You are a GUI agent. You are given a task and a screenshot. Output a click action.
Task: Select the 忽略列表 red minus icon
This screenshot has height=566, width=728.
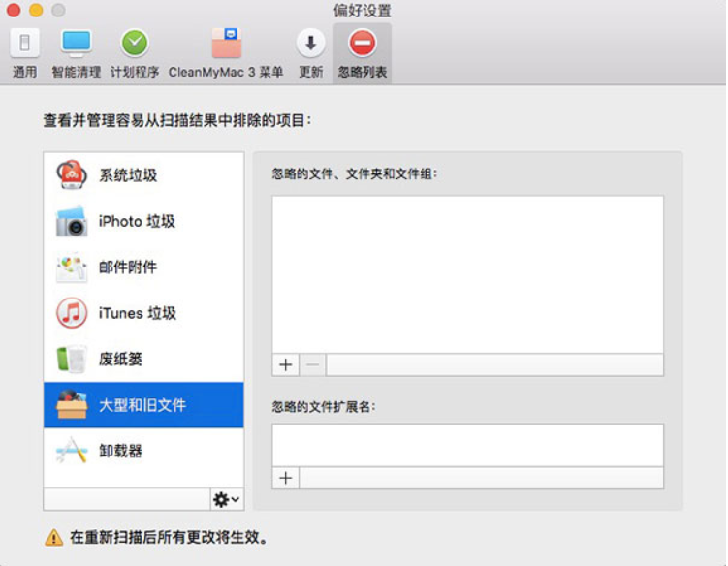click(363, 44)
